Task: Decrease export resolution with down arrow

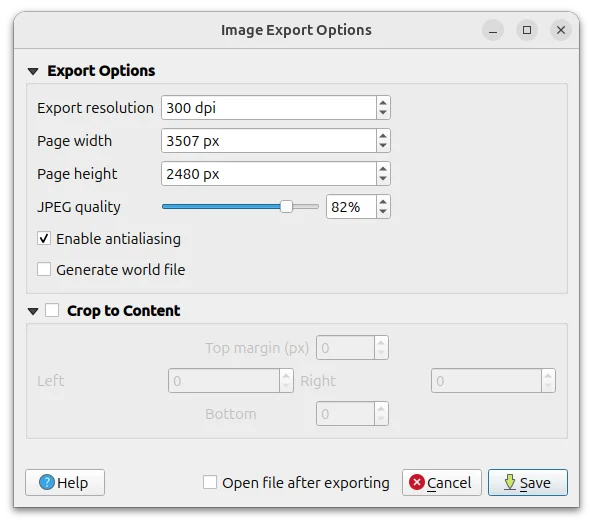Action: [x=383, y=113]
